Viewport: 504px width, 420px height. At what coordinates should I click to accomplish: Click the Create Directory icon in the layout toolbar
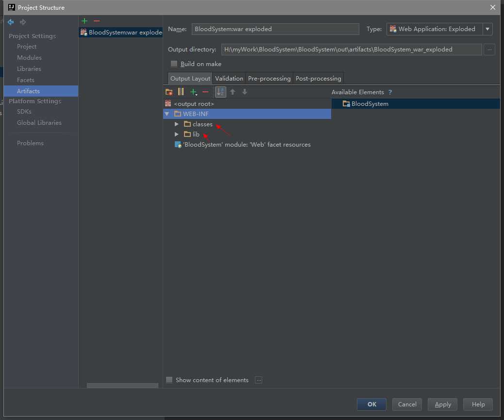pos(169,92)
